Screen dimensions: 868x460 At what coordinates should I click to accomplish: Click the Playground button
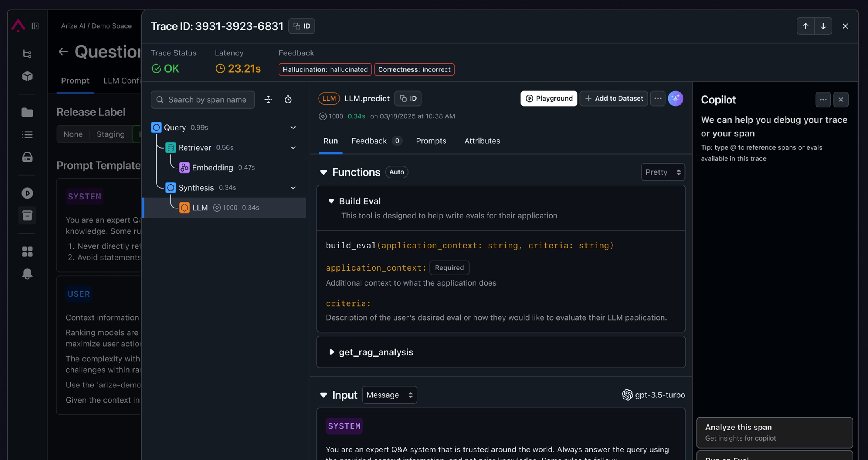click(549, 98)
